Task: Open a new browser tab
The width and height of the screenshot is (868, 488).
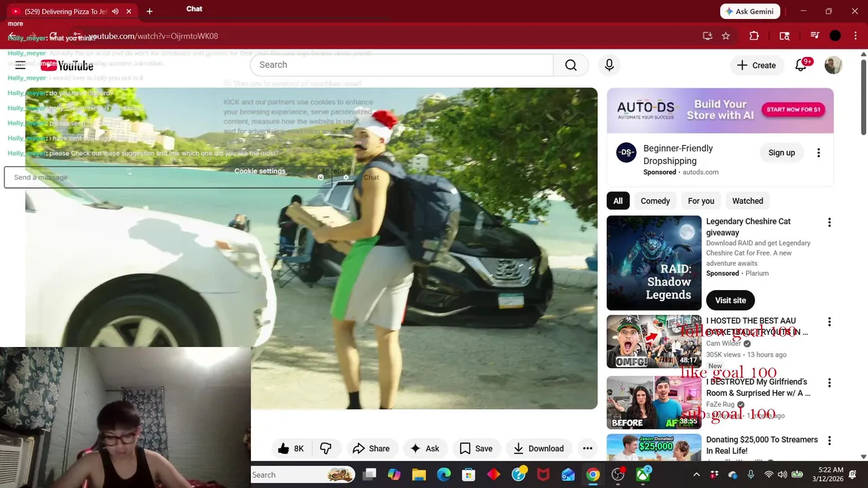Action: pyautogui.click(x=149, y=12)
